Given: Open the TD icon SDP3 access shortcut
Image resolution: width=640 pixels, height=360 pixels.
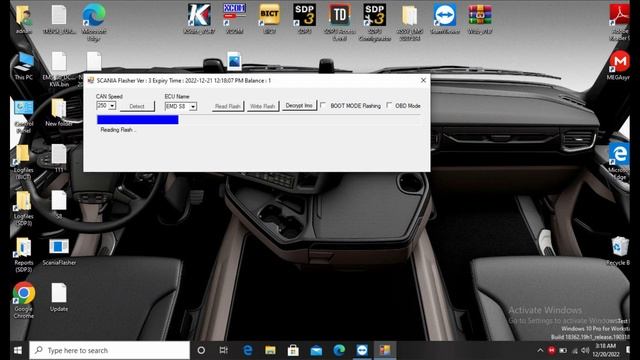Looking at the screenshot, I should coord(340,22).
